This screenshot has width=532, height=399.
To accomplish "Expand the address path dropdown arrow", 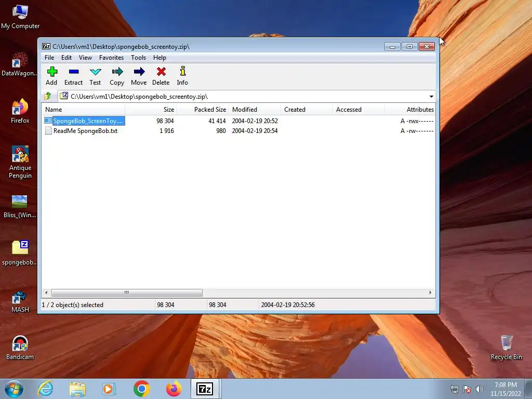I will pos(431,96).
